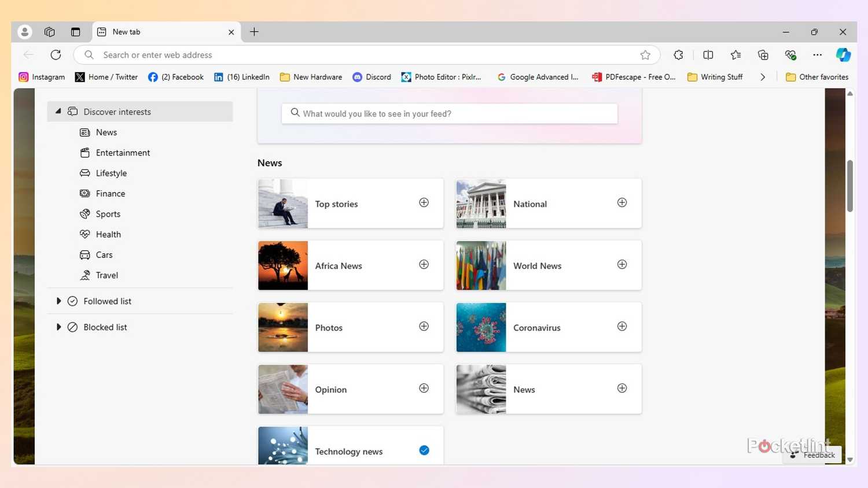The height and width of the screenshot is (488, 868).
Task: Open the browser Settings menu
Action: pyautogui.click(x=817, y=54)
